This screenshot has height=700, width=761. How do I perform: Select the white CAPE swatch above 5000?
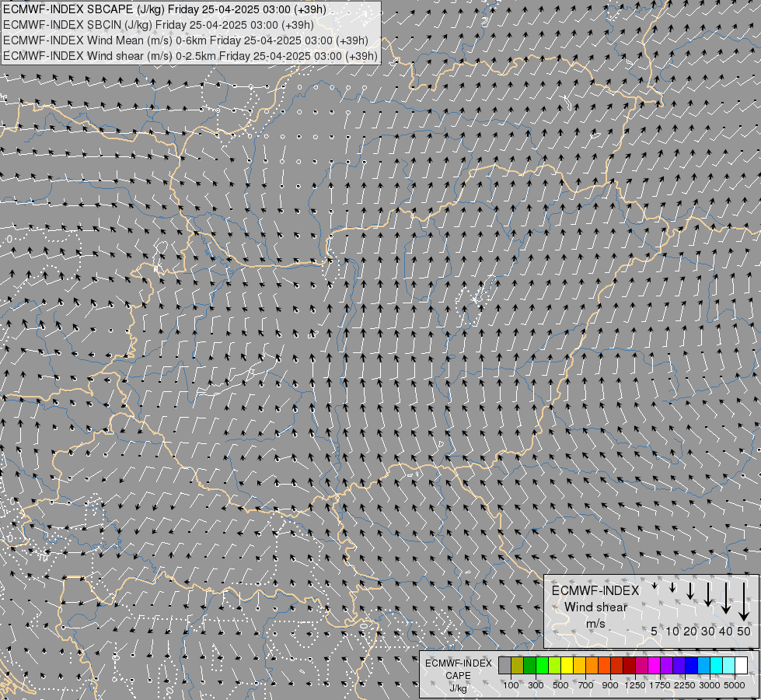coord(741,666)
